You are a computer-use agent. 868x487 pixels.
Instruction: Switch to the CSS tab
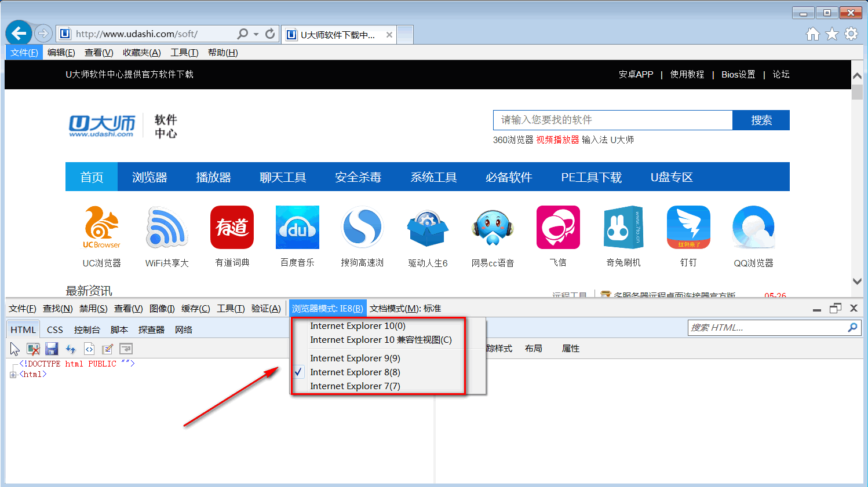click(x=55, y=329)
